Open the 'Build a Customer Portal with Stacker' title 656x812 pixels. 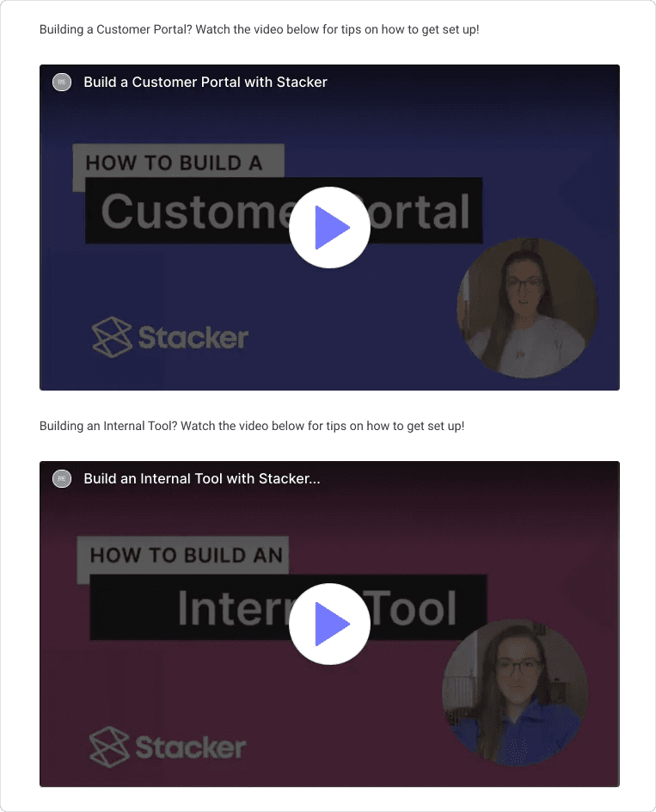205,82
